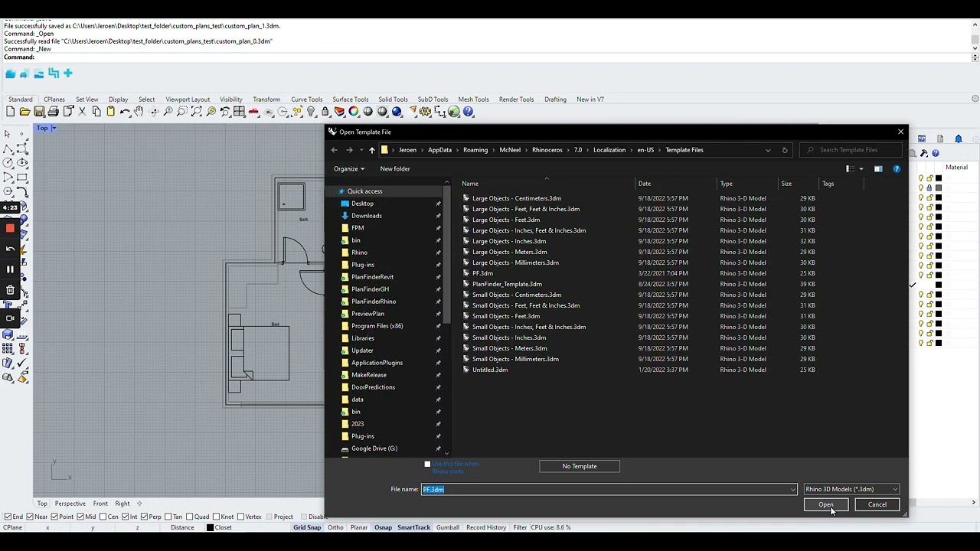Click the Open folder icon in Rhino's toolbar
This screenshot has height=551, width=980.
pos(24,112)
